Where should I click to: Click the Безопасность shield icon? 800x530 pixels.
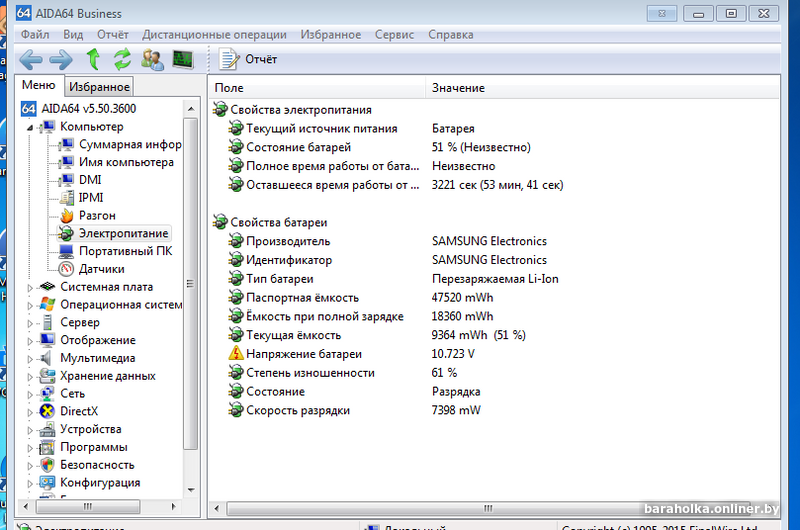coord(47,465)
